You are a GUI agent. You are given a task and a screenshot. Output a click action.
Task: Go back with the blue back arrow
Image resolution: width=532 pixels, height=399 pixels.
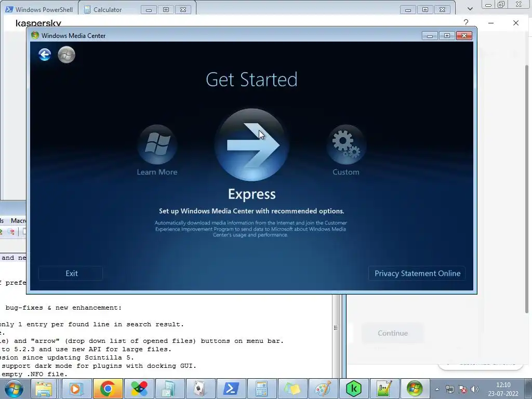(x=45, y=55)
